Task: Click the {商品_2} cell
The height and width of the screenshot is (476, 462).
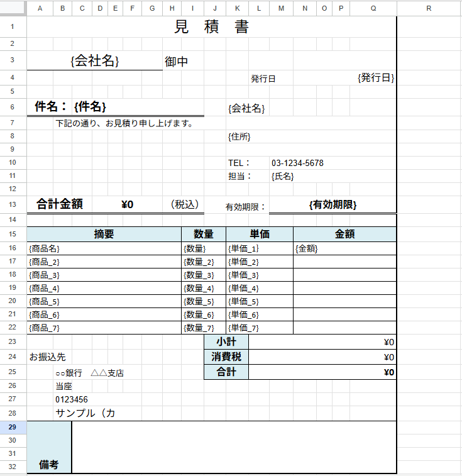Action: pyautogui.click(x=104, y=262)
